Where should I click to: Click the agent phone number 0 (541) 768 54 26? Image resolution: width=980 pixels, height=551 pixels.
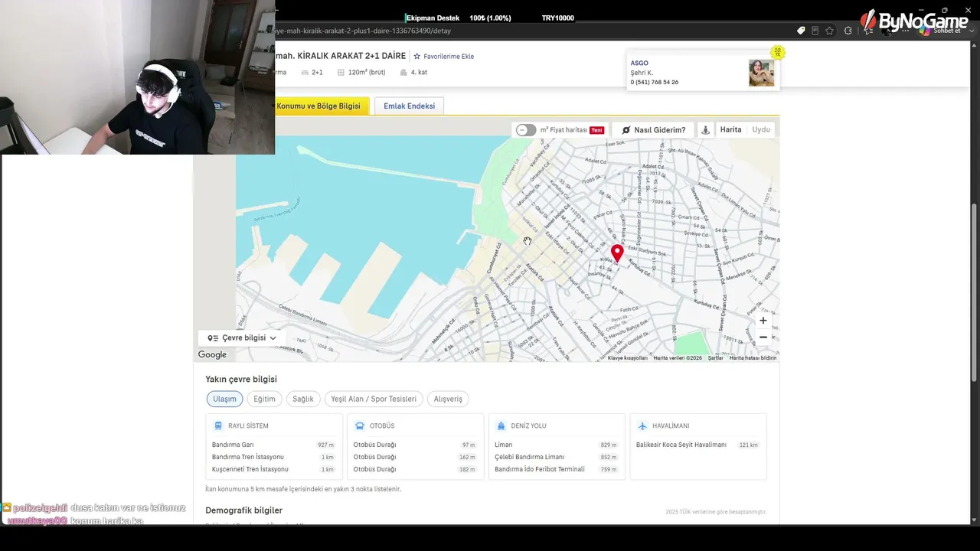pos(655,82)
